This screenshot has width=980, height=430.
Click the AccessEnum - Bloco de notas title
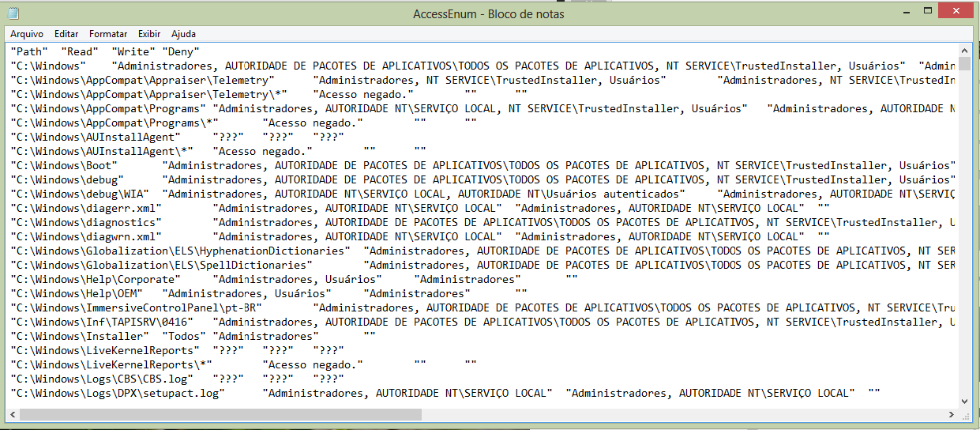[489, 14]
